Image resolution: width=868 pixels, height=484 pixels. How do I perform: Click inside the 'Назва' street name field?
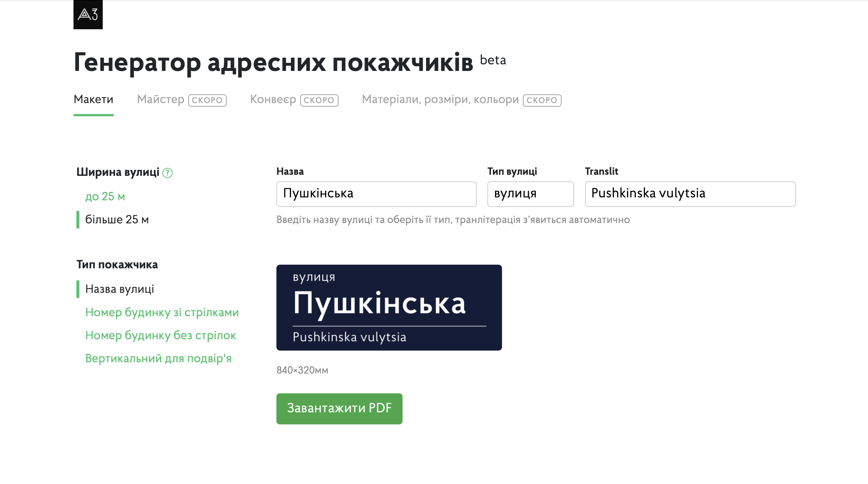pos(376,194)
